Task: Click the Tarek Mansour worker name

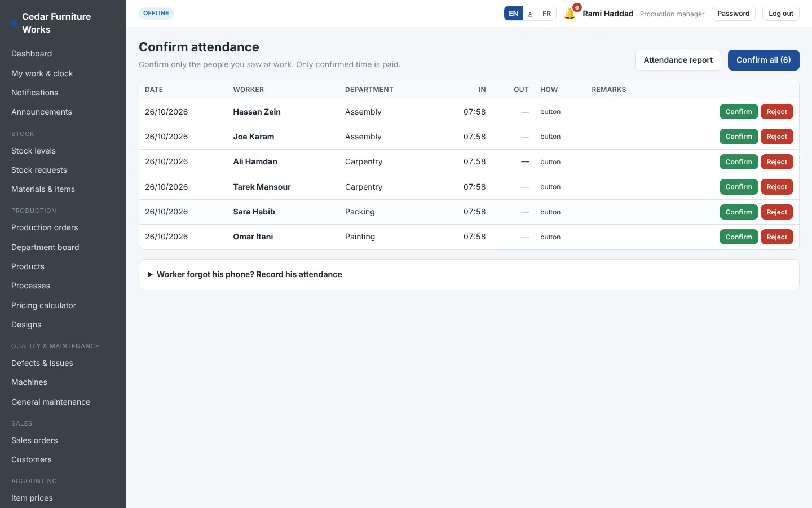Action: tap(262, 187)
